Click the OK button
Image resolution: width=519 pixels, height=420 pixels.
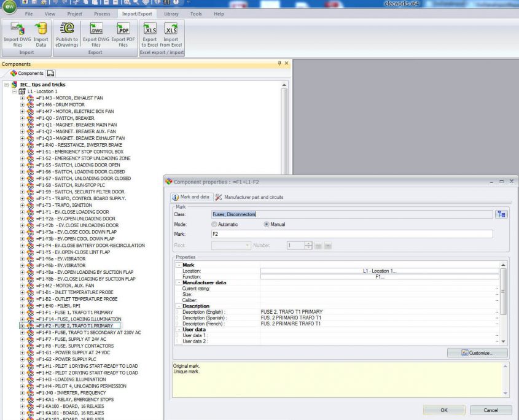[x=444, y=410]
